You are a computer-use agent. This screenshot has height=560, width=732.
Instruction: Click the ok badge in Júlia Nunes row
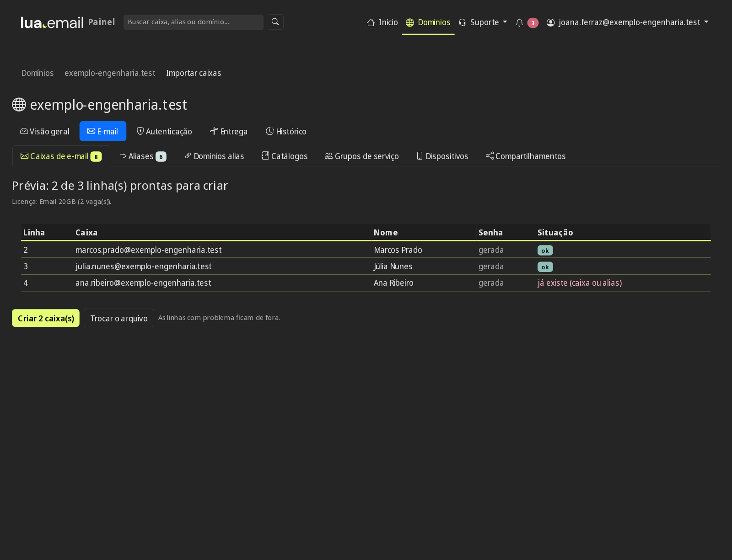pos(545,267)
